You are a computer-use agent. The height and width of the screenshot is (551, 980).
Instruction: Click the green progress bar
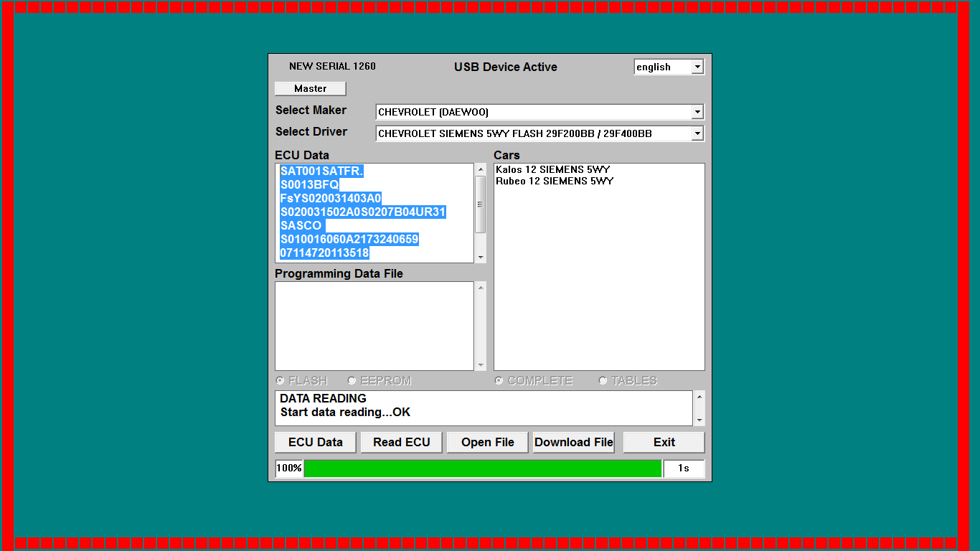click(482, 468)
